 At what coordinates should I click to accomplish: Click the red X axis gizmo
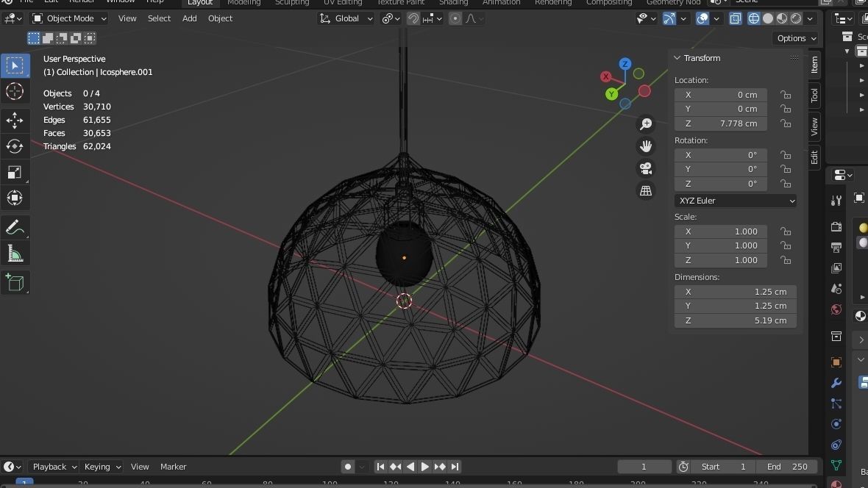point(606,76)
